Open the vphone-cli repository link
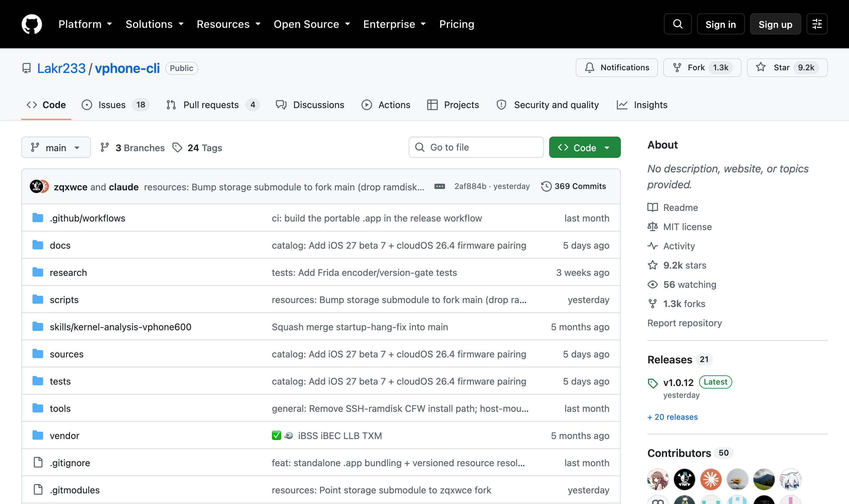Image resolution: width=849 pixels, height=504 pixels. [127, 68]
